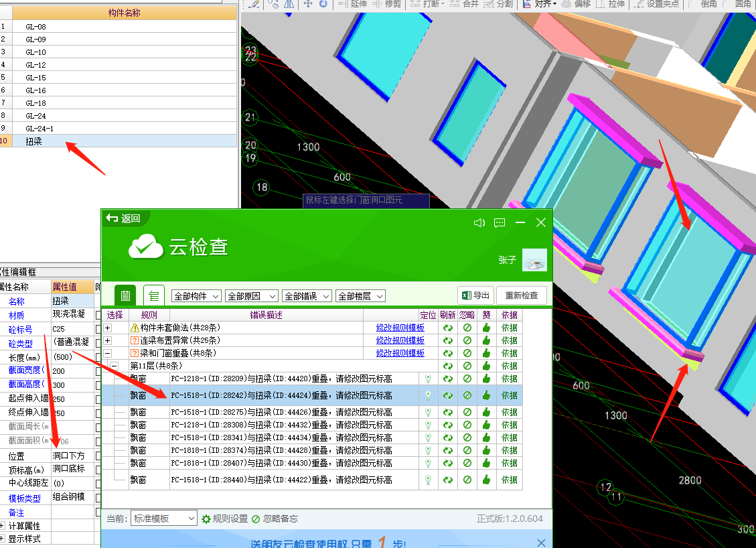Image resolution: width=756 pixels, height=548 pixels.
Task: Select 扭梁 in component list
Action: tap(125, 141)
